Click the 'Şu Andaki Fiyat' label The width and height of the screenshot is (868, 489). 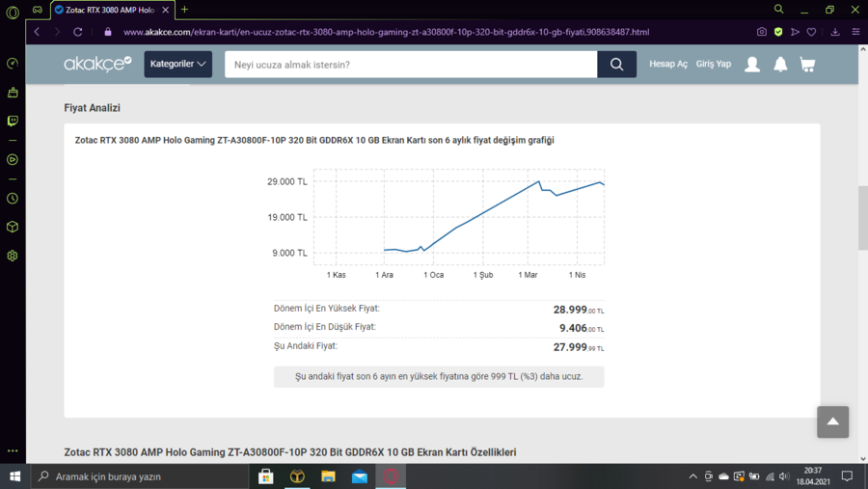tap(305, 346)
